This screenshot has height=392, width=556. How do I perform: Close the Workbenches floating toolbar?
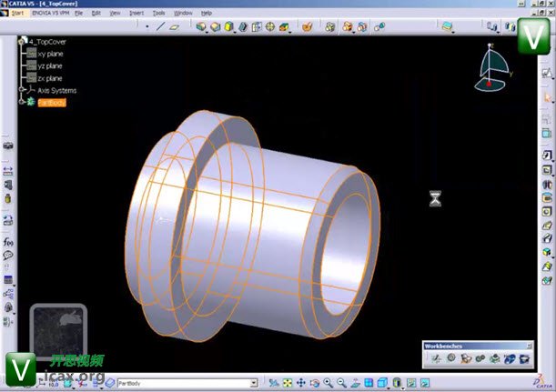[x=530, y=347]
